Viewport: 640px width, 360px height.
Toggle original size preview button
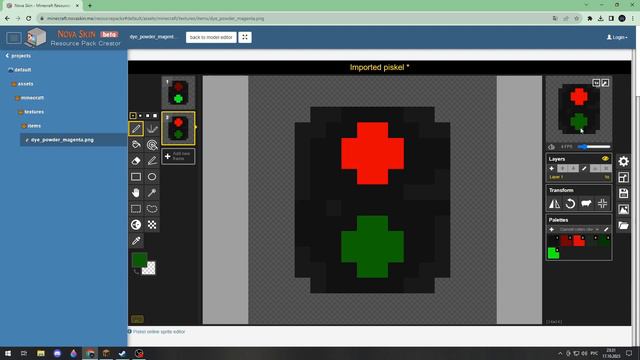pos(596,83)
